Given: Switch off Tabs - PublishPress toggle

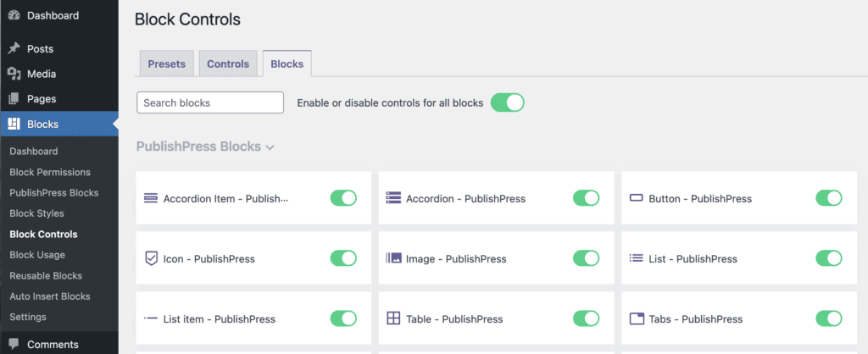Looking at the screenshot, I should pyautogui.click(x=829, y=318).
